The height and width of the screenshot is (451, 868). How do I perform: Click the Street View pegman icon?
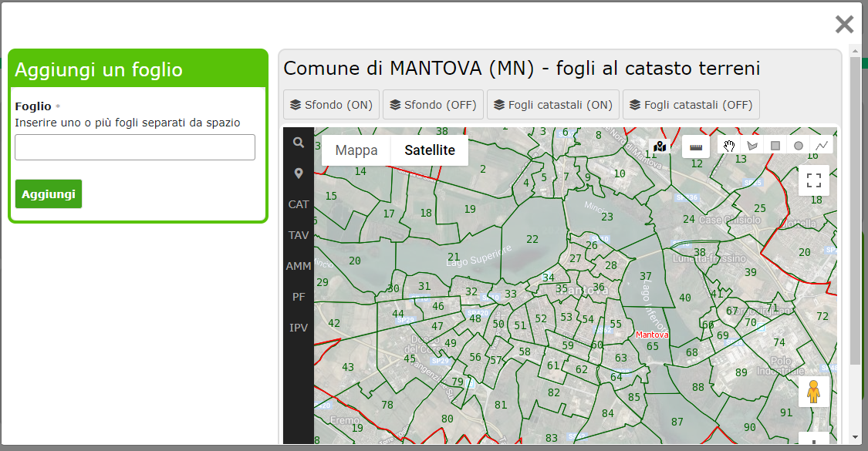click(814, 391)
